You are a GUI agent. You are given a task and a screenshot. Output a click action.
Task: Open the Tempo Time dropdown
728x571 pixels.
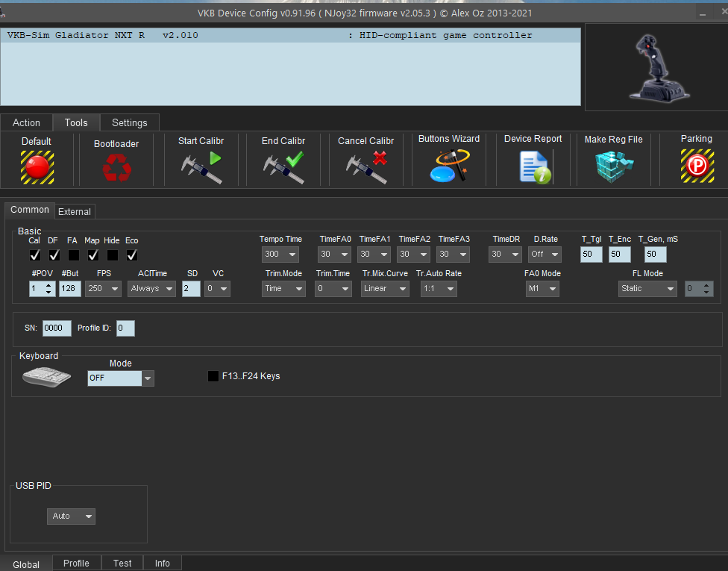280,254
